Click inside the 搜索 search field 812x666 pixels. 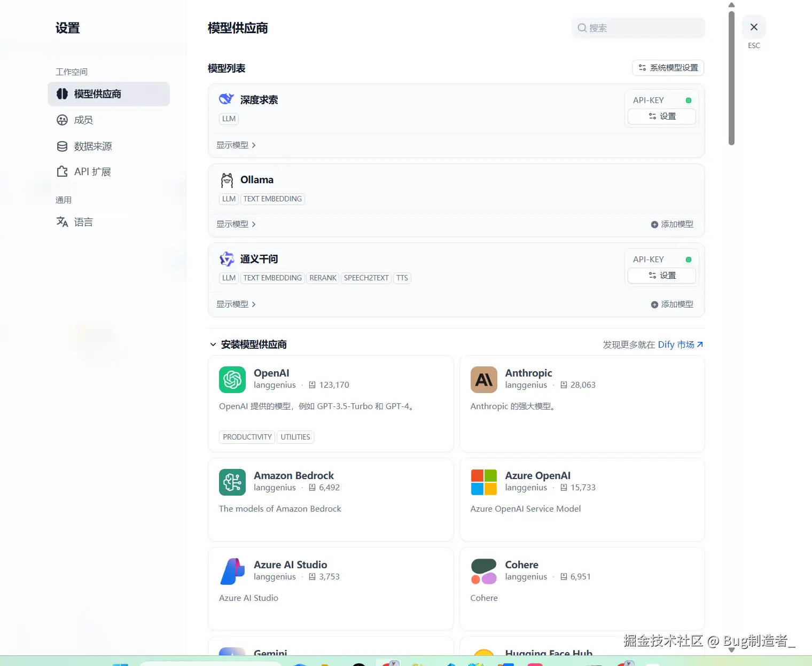pyautogui.click(x=638, y=28)
